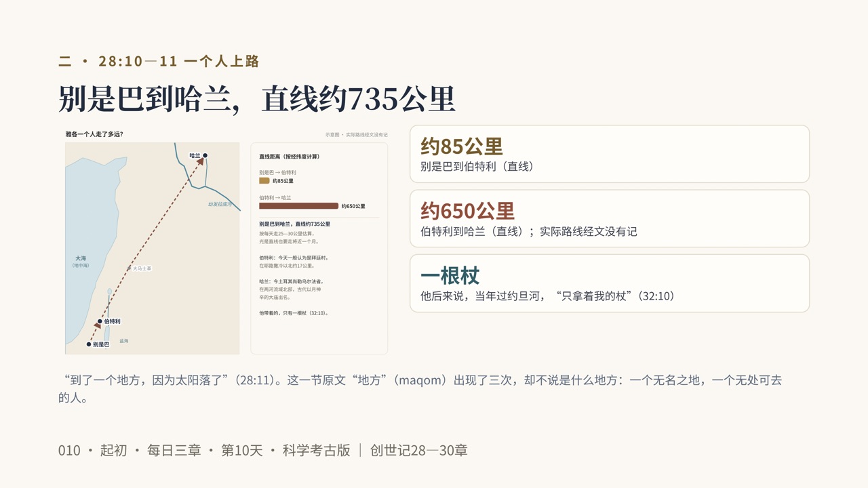Select the brown 约650公里 distance bar

[x=298, y=206]
